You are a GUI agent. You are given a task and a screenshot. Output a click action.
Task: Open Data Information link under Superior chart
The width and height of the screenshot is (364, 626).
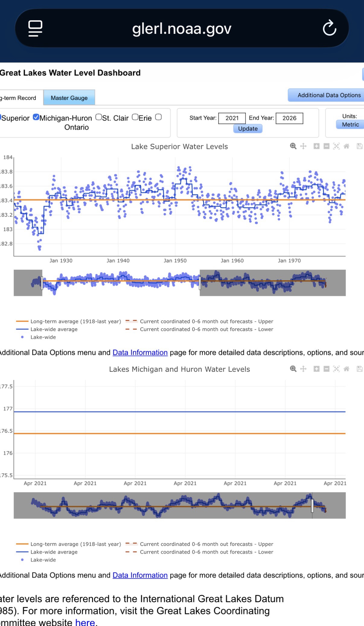(140, 352)
